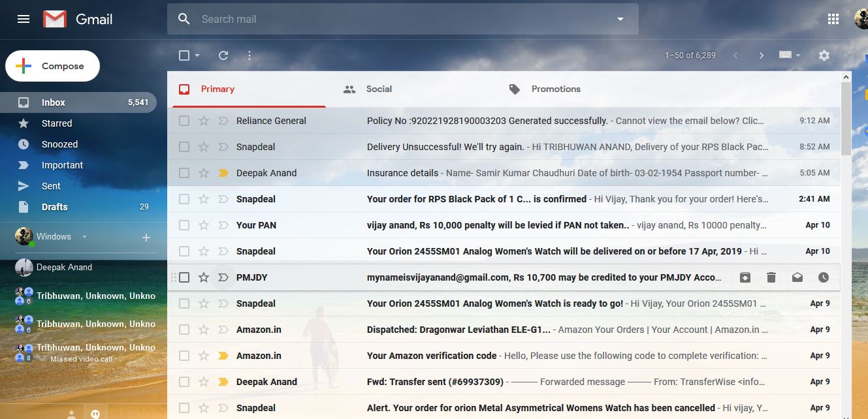Tick checkbox for Delivery Unsuccessful email

pyautogui.click(x=184, y=147)
